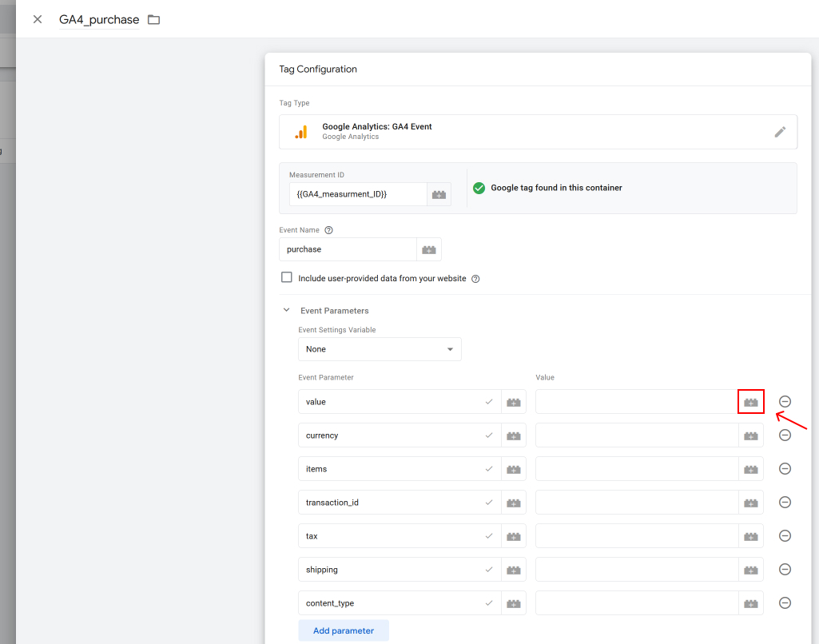Image resolution: width=819 pixels, height=644 pixels.
Task: Remove the tax parameter row
Action: tap(785, 535)
